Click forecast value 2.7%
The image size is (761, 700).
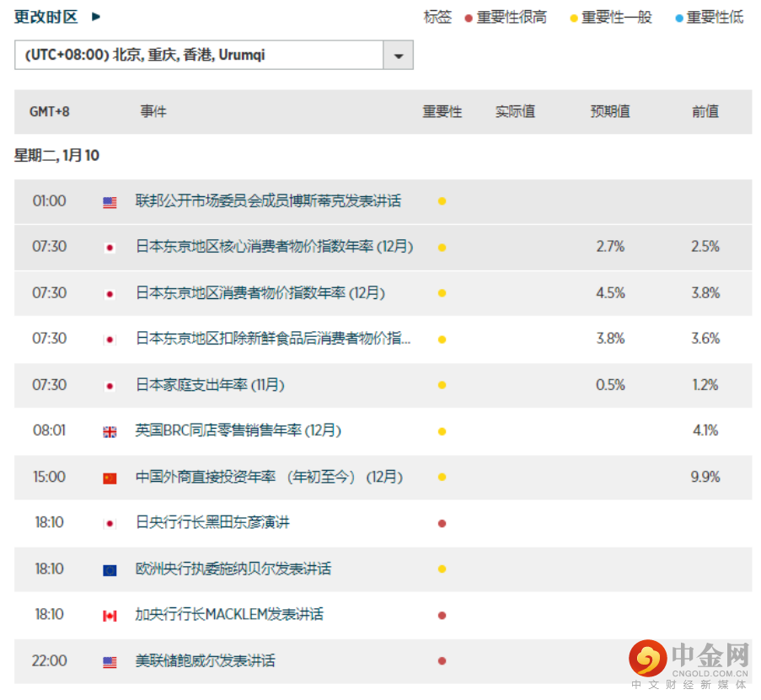(x=610, y=247)
